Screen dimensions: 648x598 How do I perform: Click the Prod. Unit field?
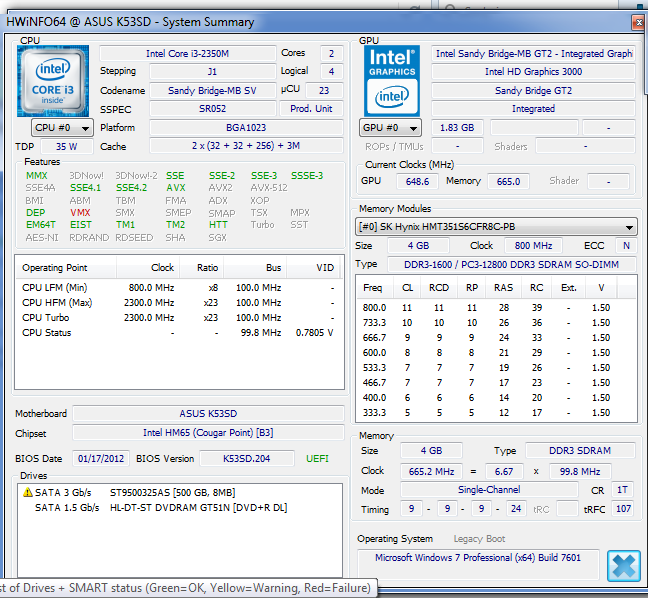[311, 109]
